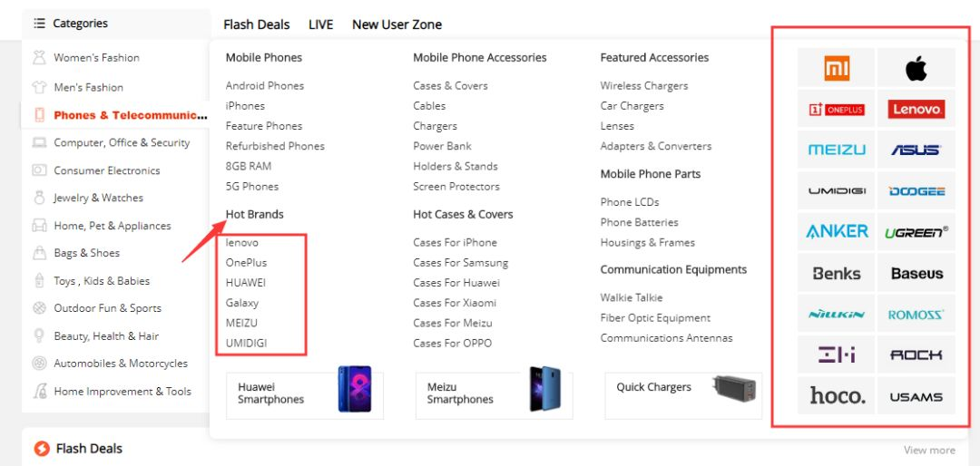Select Consumer Electronics category

(x=106, y=170)
